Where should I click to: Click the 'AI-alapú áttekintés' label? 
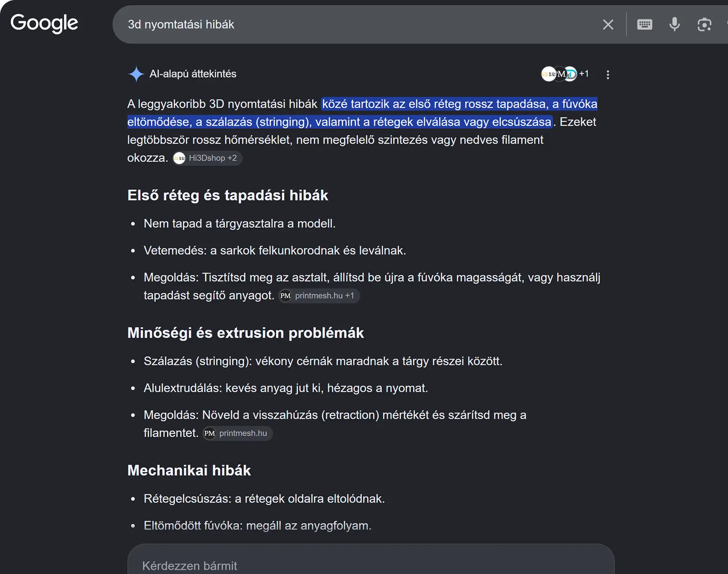(x=193, y=74)
